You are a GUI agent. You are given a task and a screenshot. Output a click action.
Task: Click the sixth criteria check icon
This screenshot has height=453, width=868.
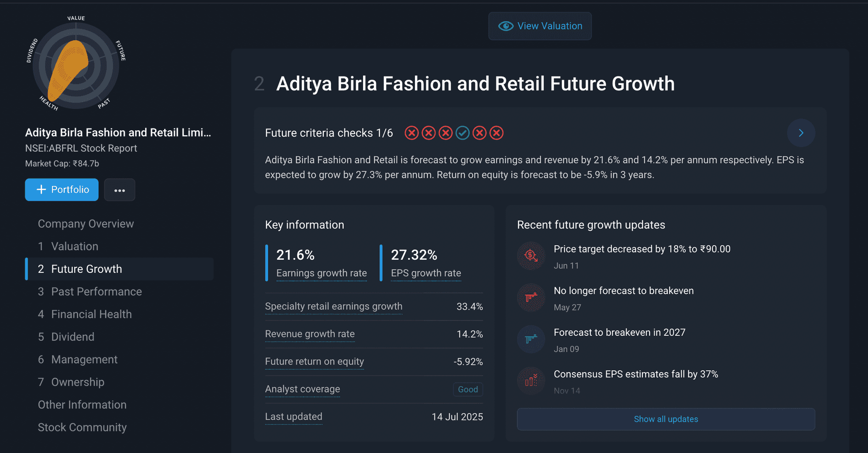tap(496, 133)
